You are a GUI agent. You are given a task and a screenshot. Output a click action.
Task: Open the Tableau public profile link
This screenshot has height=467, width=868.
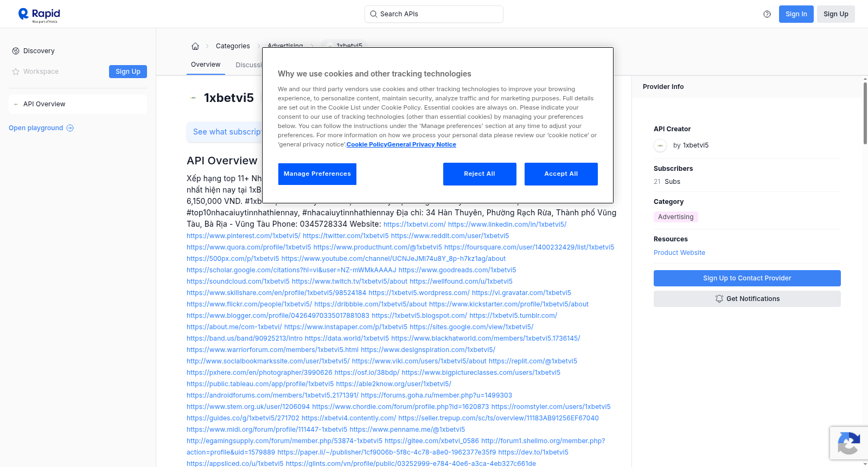tap(260, 384)
